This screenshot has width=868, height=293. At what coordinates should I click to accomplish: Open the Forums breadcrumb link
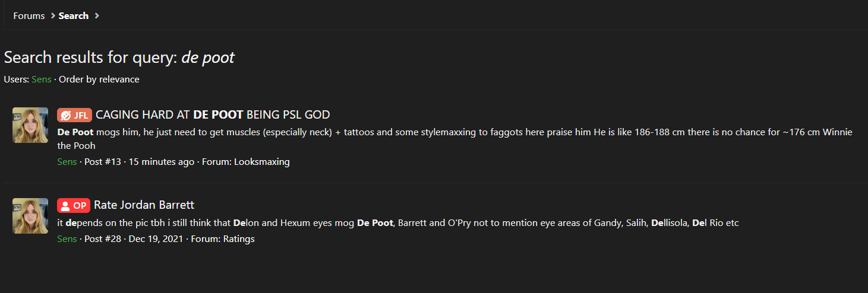(29, 16)
